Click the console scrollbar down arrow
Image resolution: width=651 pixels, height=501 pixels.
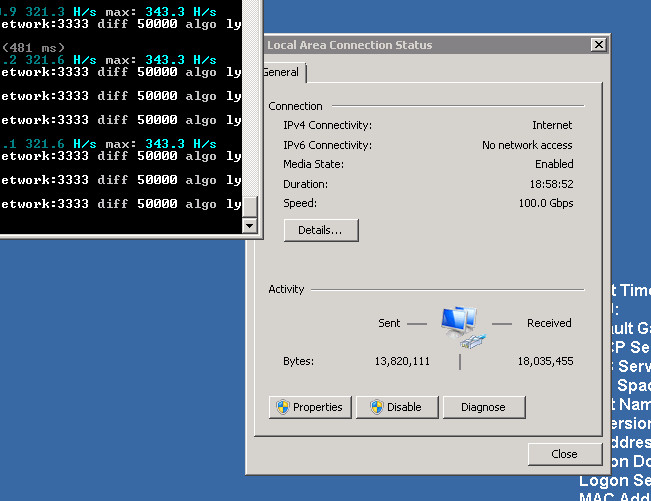pos(250,226)
